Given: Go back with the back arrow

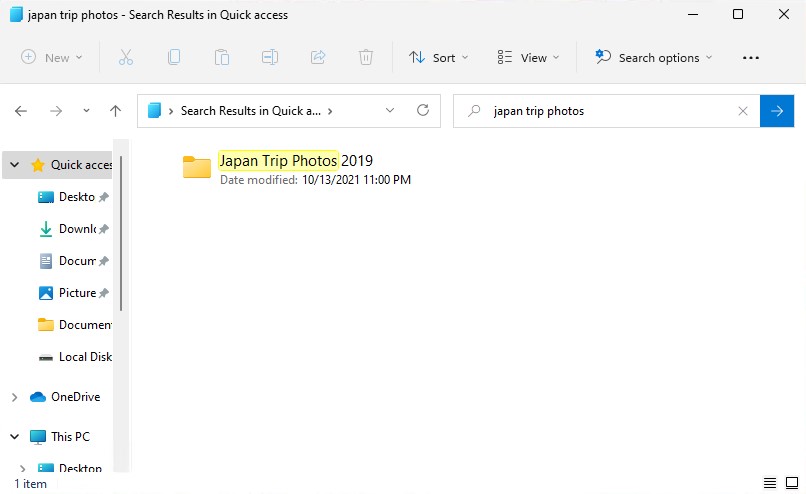Looking at the screenshot, I should pyautogui.click(x=21, y=111).
